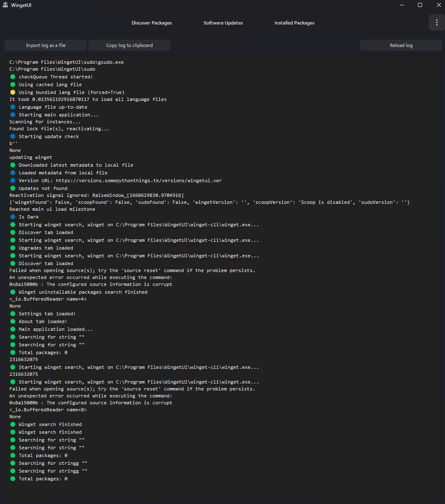Click the green dot next to 'Winget search finished'
445x504 pixels.
coord(13,424)
